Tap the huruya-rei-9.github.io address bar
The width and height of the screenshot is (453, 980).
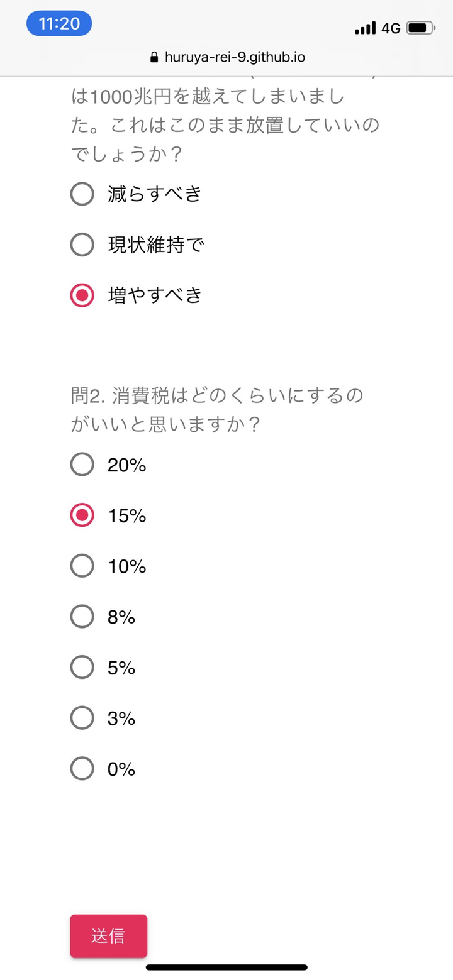tap(234, 57)
